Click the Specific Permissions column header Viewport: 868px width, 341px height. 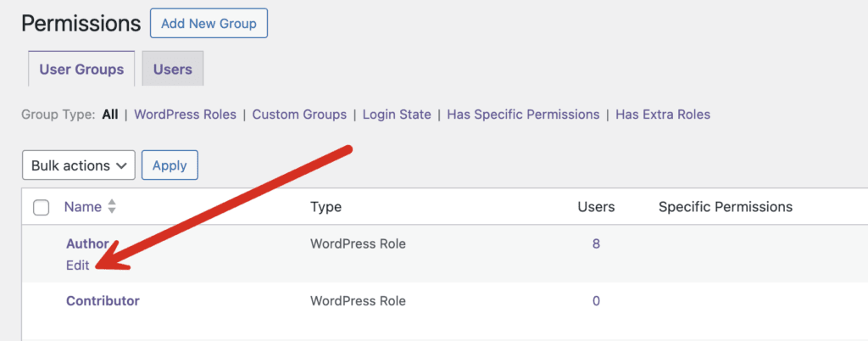(x=725, y=207)
